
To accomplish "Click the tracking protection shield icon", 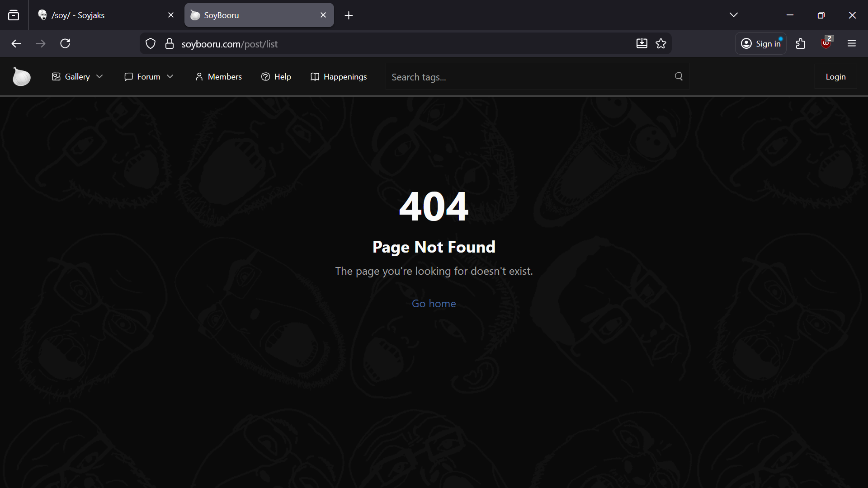I will click(151, 43).
